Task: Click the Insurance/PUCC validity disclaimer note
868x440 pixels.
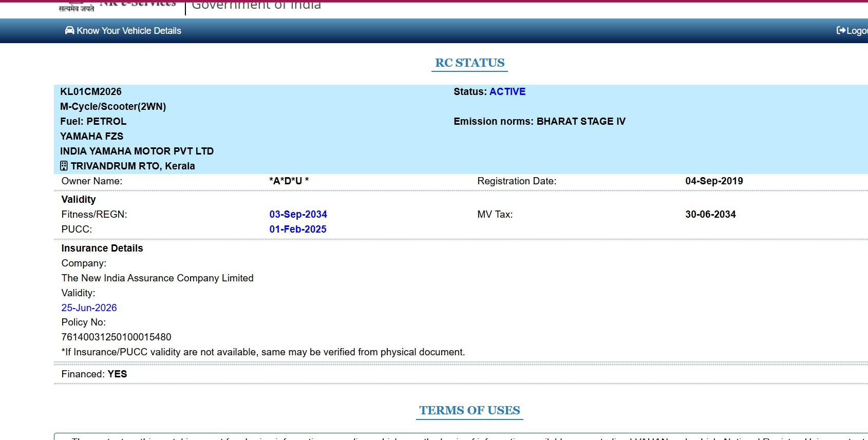Action: (263, 352)
